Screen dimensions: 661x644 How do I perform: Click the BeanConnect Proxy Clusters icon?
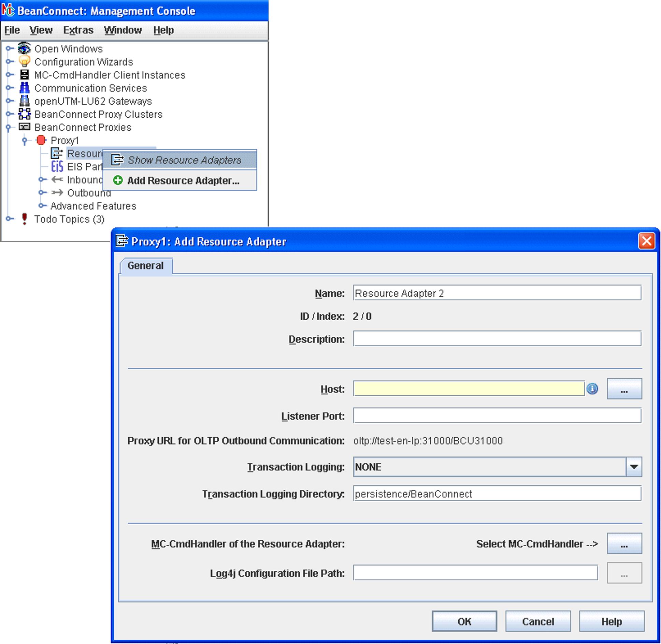24,114
